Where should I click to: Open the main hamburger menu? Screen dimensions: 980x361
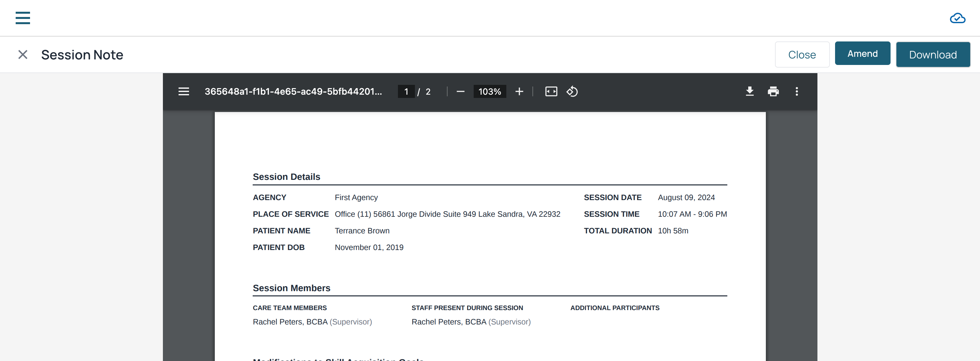tap(23, 18)
